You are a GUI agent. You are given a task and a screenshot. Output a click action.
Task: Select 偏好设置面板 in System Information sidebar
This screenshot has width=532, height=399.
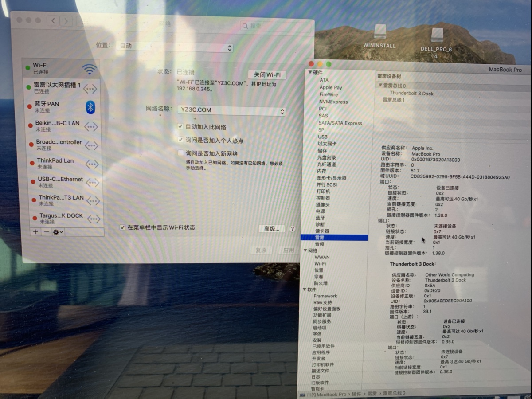tap(326, 309)
